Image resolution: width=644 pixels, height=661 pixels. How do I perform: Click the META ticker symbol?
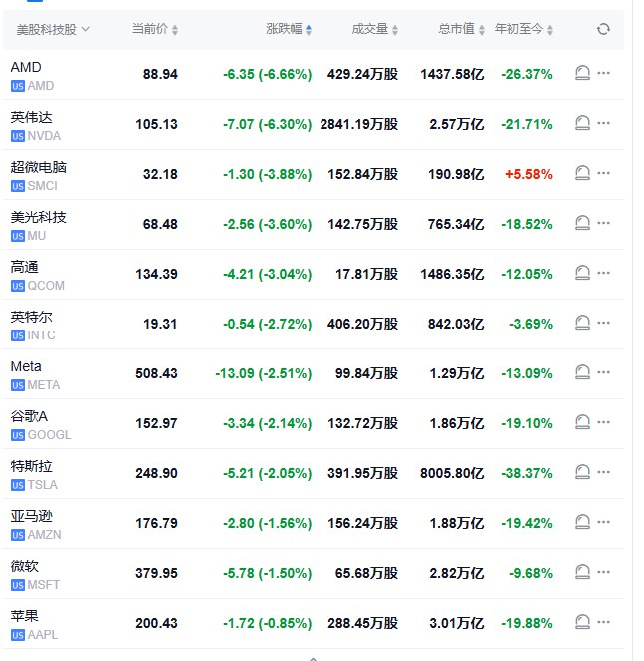44,385
